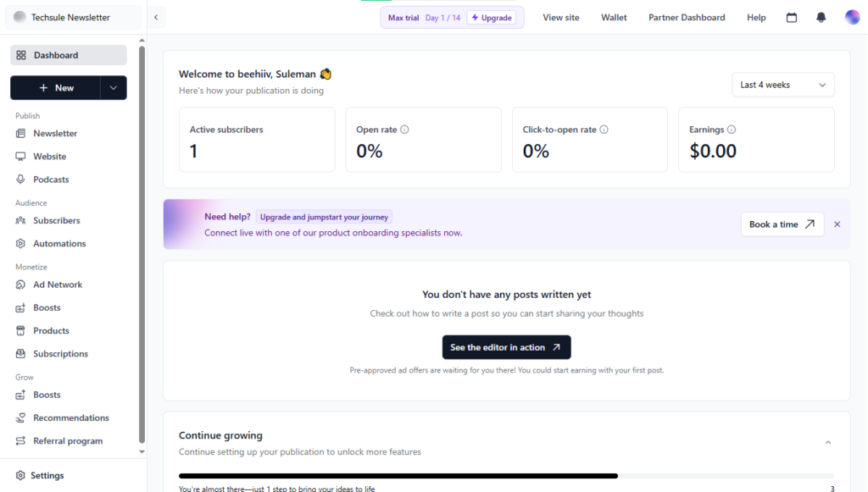Open the user profile avatar
868x492 pixels.
coord(852,17)
